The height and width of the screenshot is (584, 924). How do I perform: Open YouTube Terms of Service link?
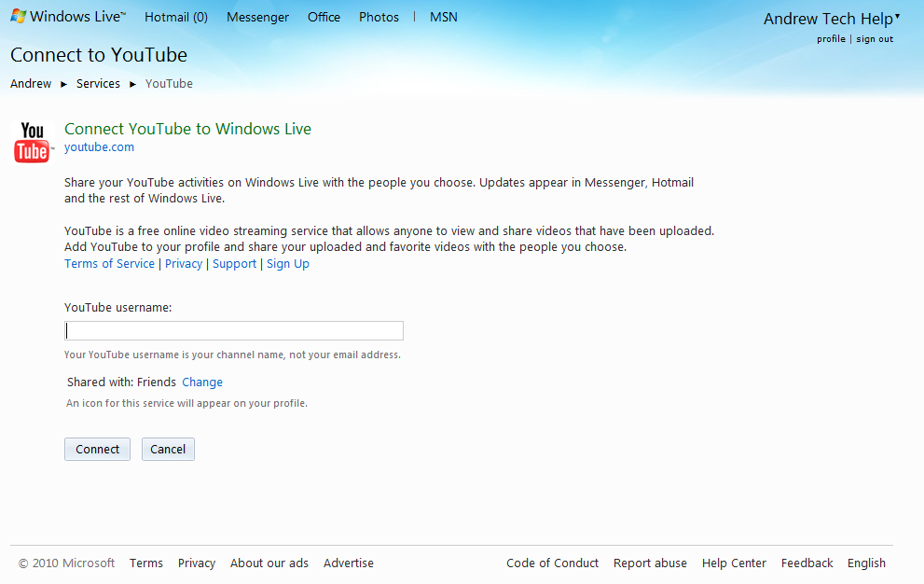click(x=110, y=264)
